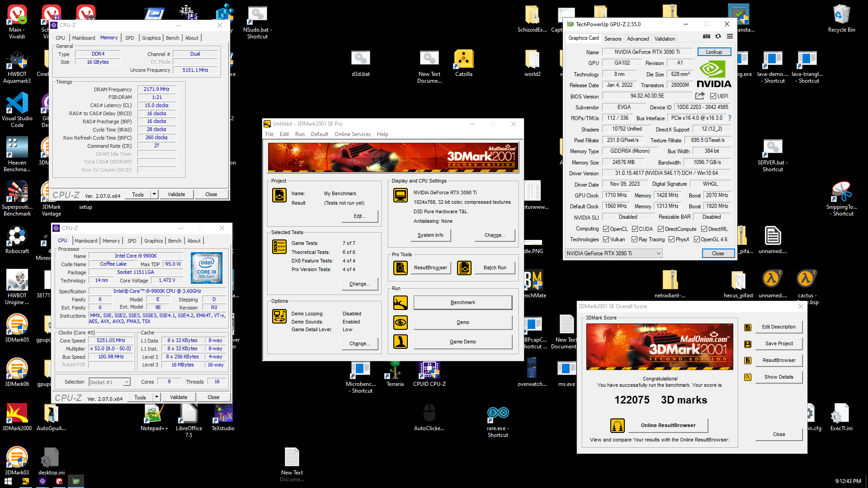Click Validate in the top CPU-Z window

coord(176,194)
